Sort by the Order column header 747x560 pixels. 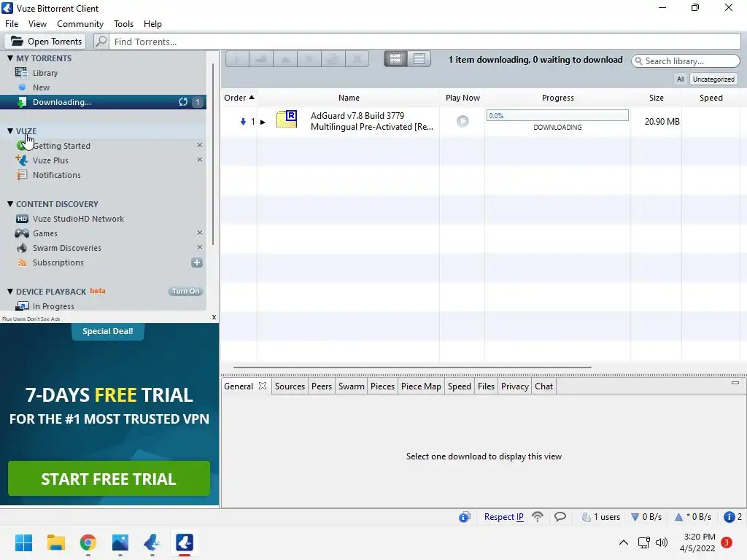click(x=239, y=98)
